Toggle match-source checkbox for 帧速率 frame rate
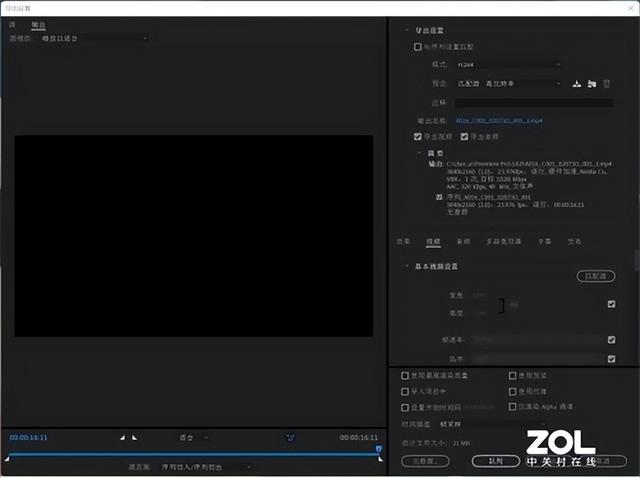The height and width of the screenshot is (478, 640). (x=611, y=340)
